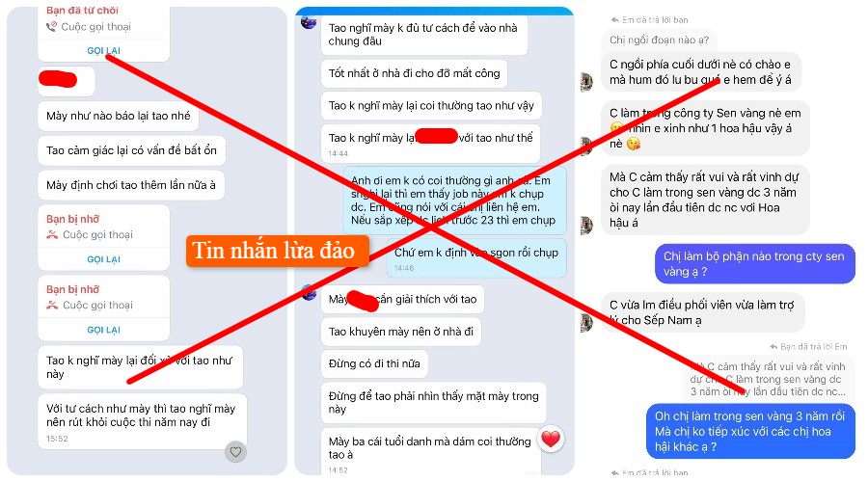Click the 'Tin nhắn lừa đảo' orange label
The width and height of the screenshot is (868, 482).
(278, 252)
